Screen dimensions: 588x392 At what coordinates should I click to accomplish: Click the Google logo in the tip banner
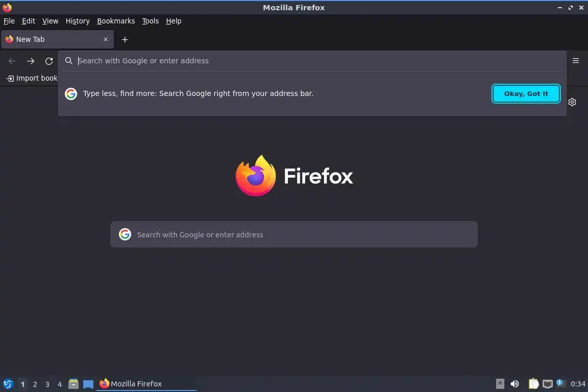coord(71,94)
